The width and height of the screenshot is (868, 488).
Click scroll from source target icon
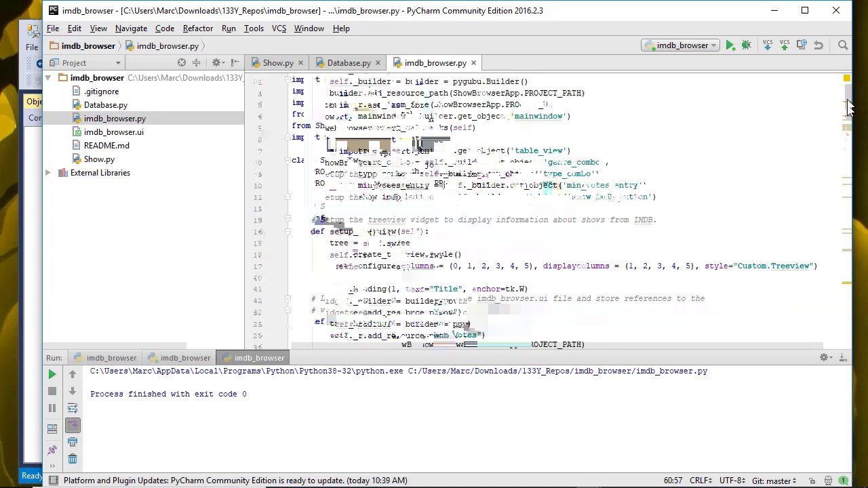click(x=182, y=63)
